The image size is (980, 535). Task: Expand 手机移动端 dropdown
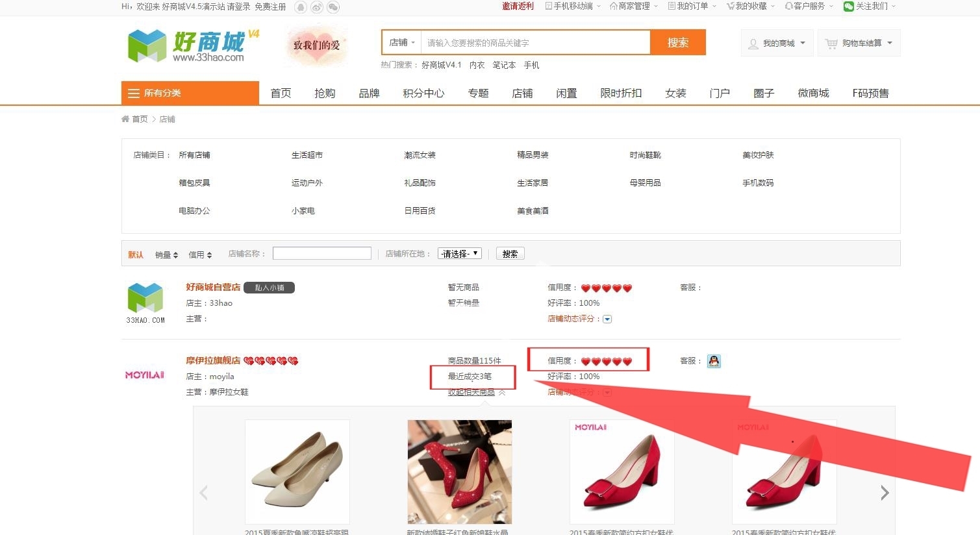(573, 6)
